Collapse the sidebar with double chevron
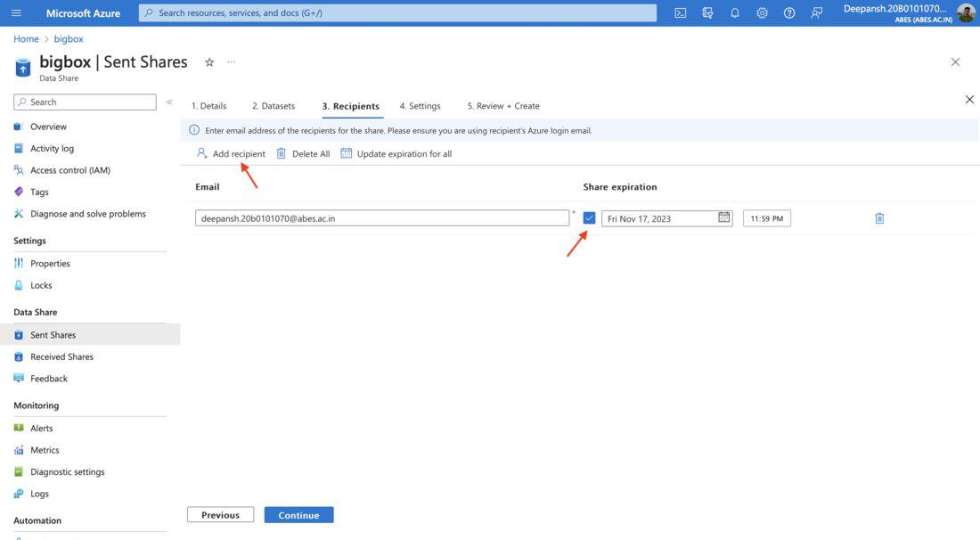Image resolution: width=980 pixels, height=540 pixels. tap(169, 102)
